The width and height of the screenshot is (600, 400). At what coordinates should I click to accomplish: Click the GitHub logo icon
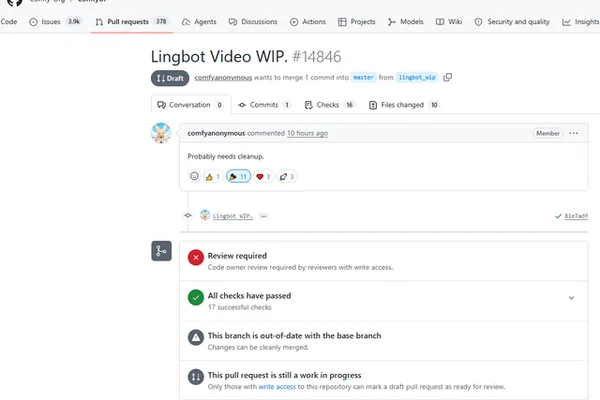[15, 2]
